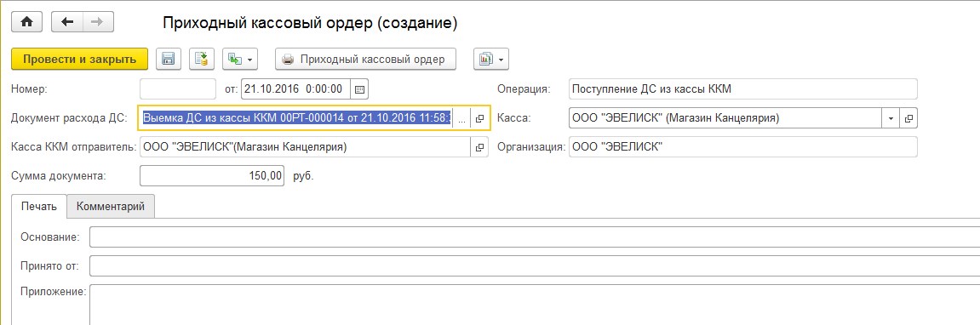This screenshot has height=325, width=980.
Task: Click the Номер: label
Action: pos(30,88)
